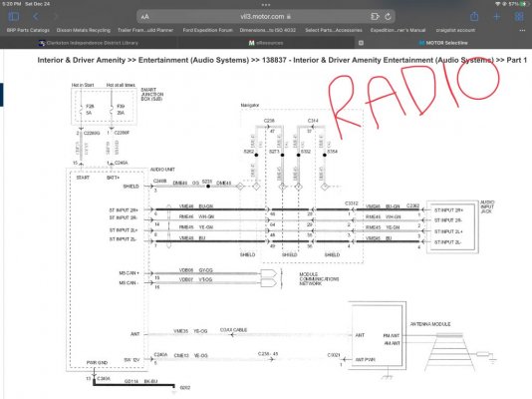Image resolution: width=532 pixels, height=399 pixels.
Task: Open the extensions puzzle icon
Action: pyautogui.click(x=375, y=16)
